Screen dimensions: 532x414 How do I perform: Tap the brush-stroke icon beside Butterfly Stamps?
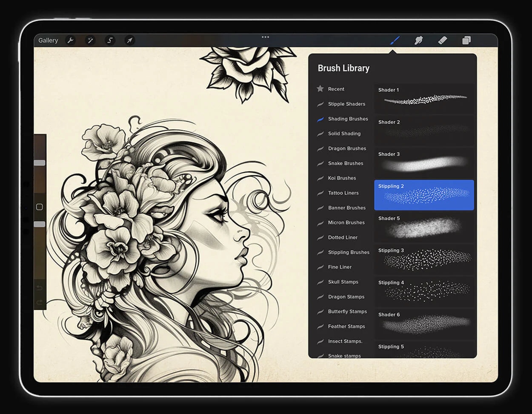(320, 312)
